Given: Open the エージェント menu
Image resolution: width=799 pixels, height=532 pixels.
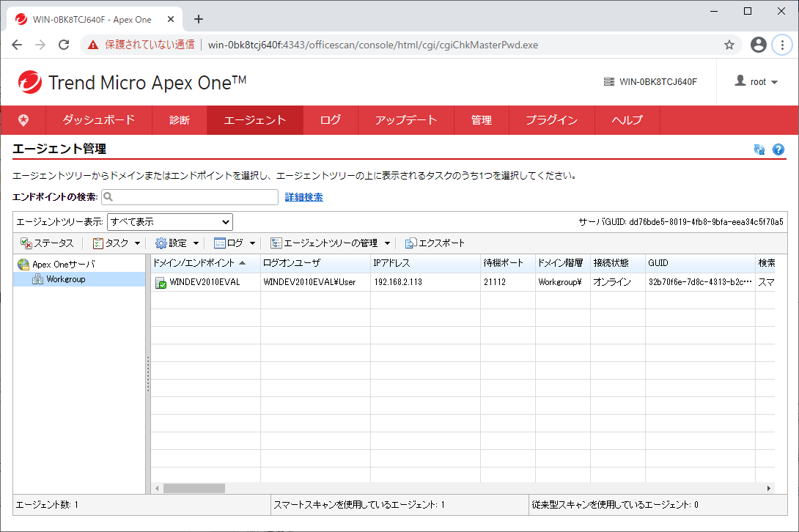Looking at the screenshot, I should (x=255, y=120).
